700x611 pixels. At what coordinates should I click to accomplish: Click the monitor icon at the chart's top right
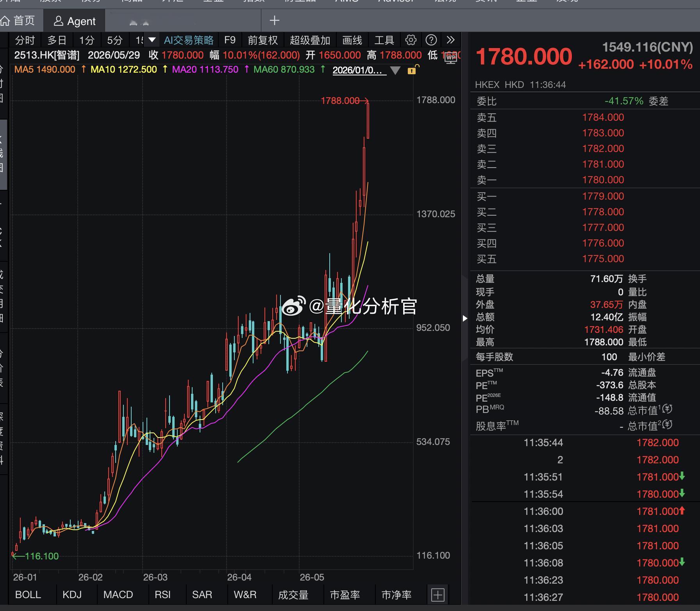(x=451, y=58)
